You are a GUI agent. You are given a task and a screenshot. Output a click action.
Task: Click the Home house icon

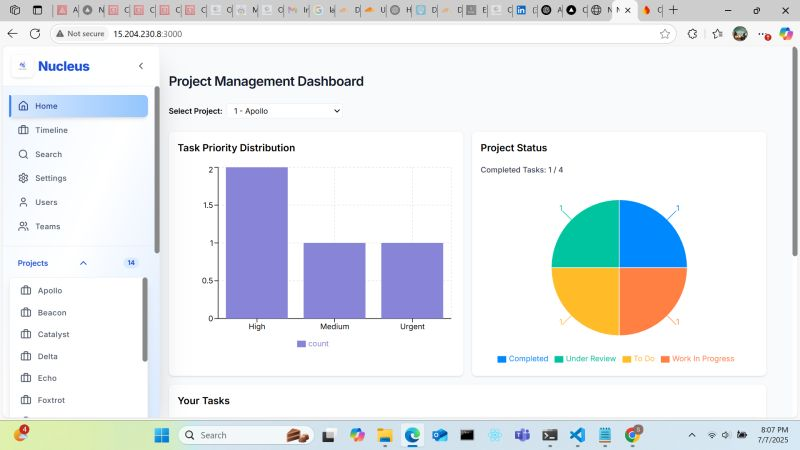[x=23, y=106]
